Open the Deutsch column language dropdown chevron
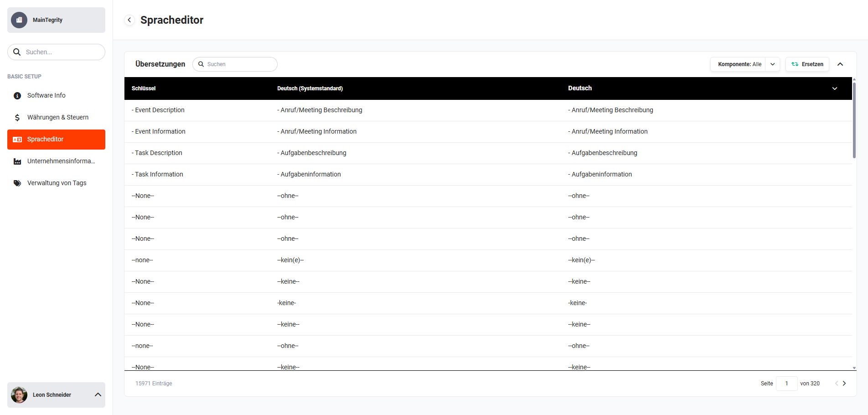 (835, 88)
